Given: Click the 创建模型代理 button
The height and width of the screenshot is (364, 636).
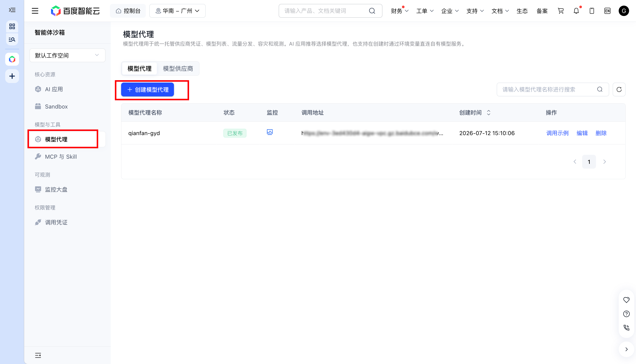Looking at the screenshot, I should coord(147,89).
